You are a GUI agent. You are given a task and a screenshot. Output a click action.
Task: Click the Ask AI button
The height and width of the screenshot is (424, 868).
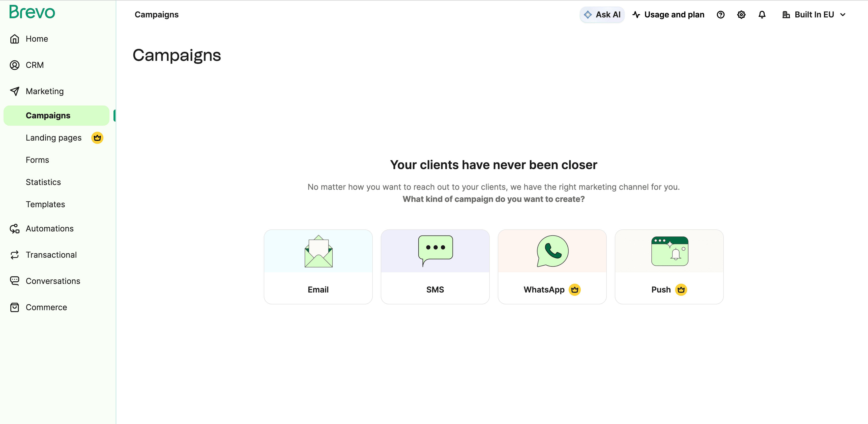[602, 15]
